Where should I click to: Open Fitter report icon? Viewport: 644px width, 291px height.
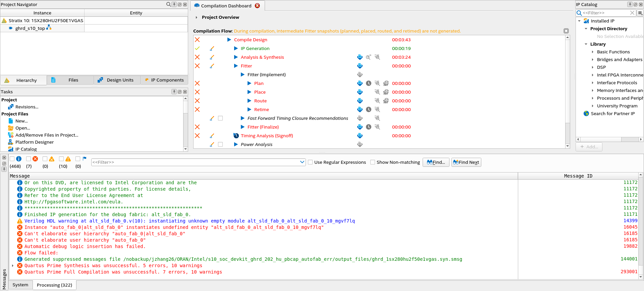click(360, 66)
